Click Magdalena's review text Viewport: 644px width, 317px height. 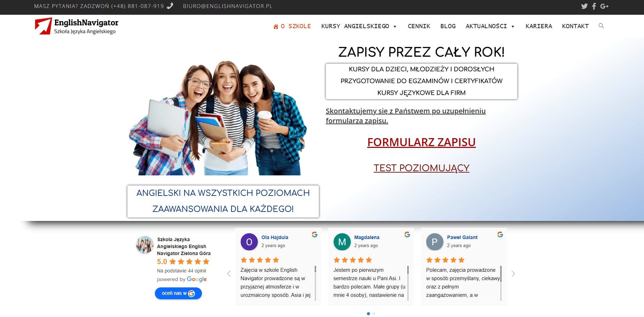(369, 283)
